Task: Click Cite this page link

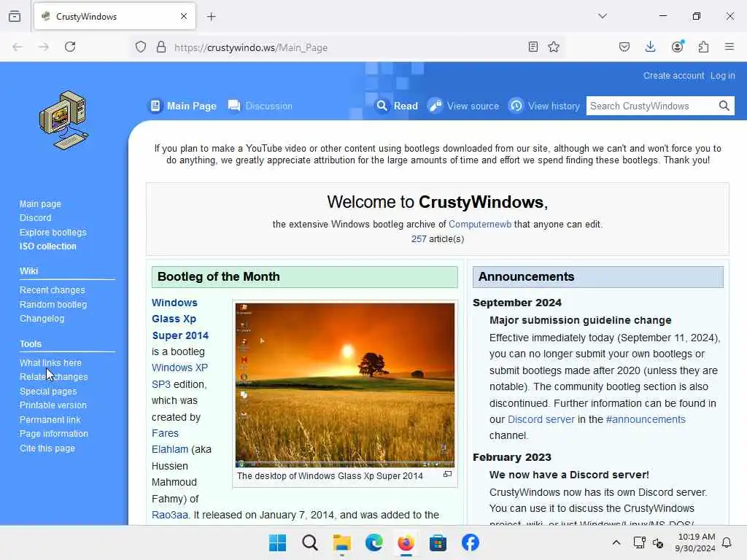Action: click(47, 448)
